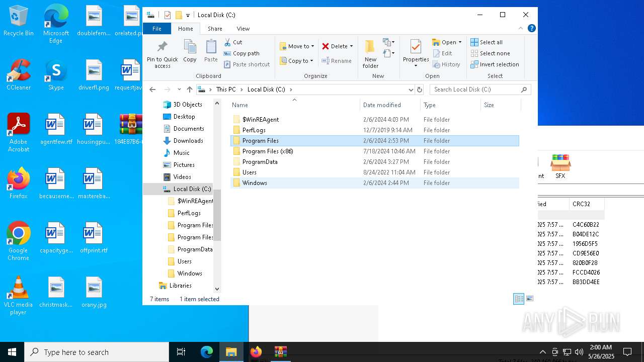Select Windows folder in file list
Viewport: 644px width, 362px height.
point(375,183)
